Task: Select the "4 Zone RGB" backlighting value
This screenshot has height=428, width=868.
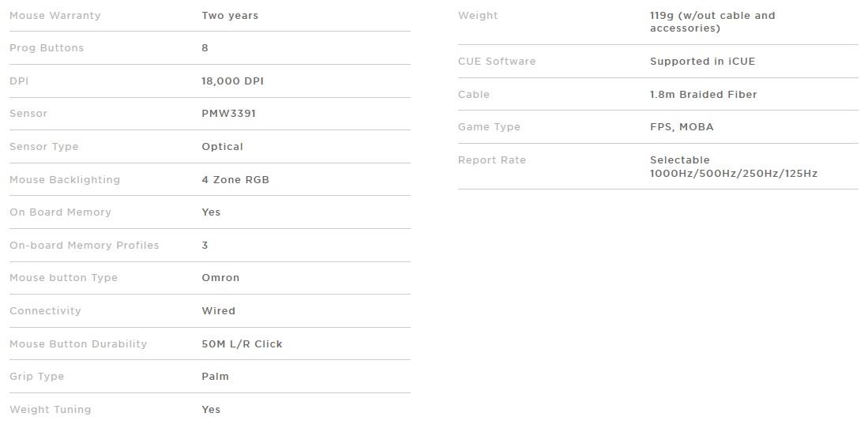Action: [x=235, y=180]
